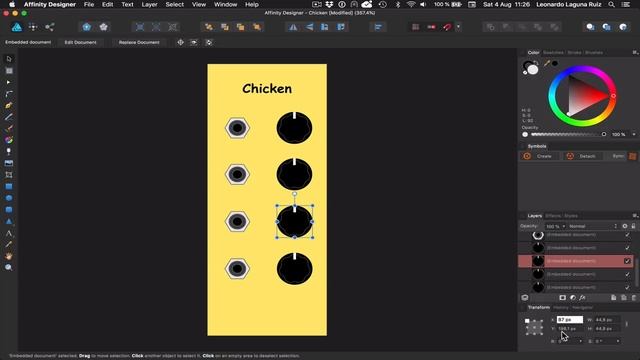Image resolution: width=640 pixels, height=360 pixels.
Task: Select the Ellipse shape tool
Action: coord(9,198)
